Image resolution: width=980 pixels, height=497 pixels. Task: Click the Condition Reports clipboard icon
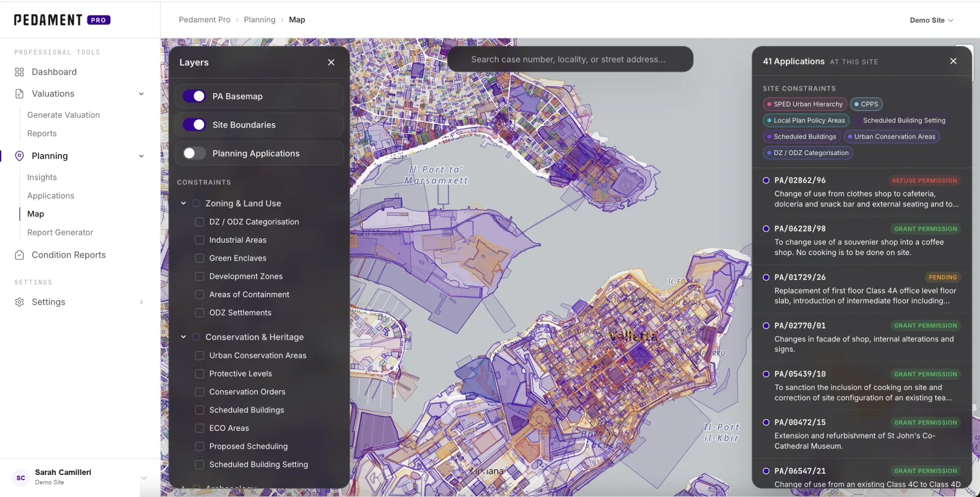tap(20, 255)
